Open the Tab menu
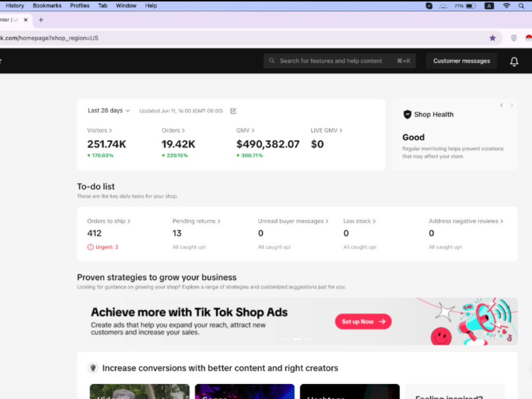This screenshot has height=399, width=532. click(103, 6)
